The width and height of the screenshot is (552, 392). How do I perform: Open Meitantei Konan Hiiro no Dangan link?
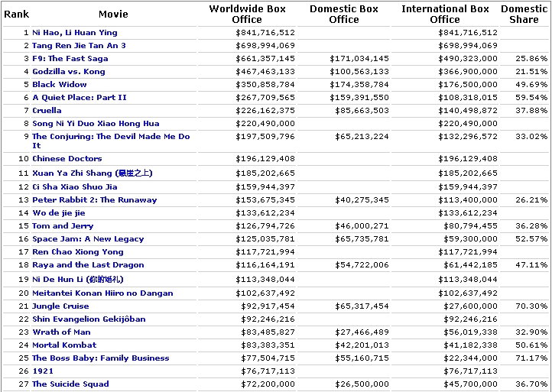point(102,293)
